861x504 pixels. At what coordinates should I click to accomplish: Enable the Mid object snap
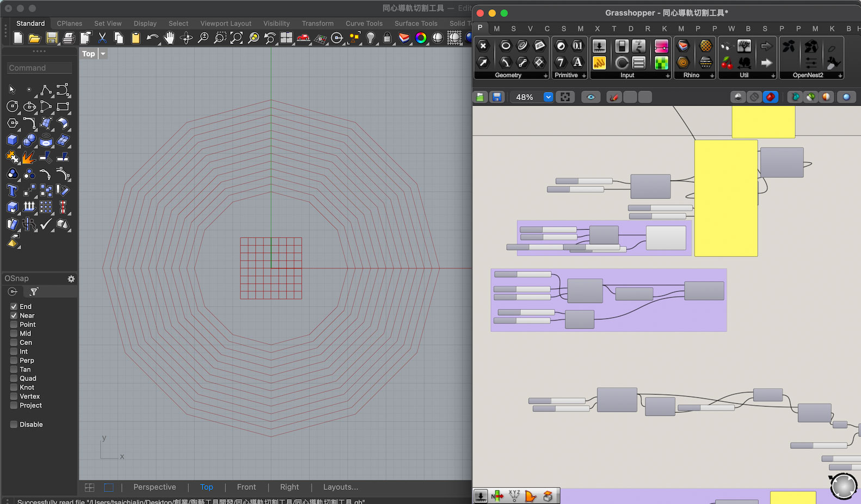pyautogui.click(x=14, y=334)
